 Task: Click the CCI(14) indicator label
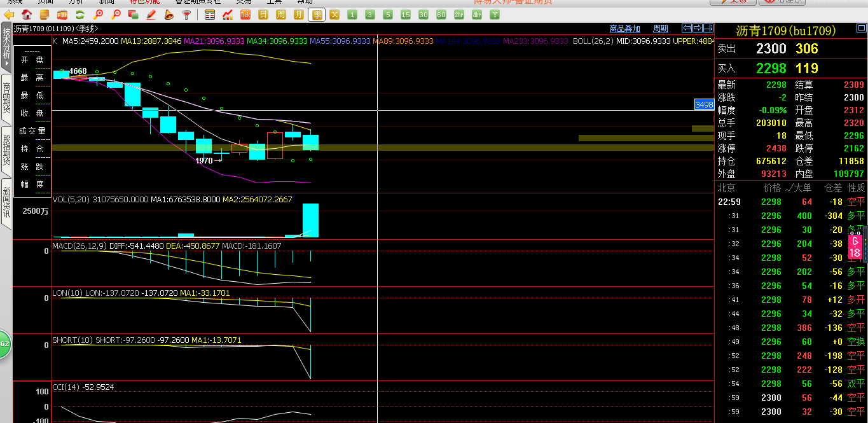click(x=65, y=387)
